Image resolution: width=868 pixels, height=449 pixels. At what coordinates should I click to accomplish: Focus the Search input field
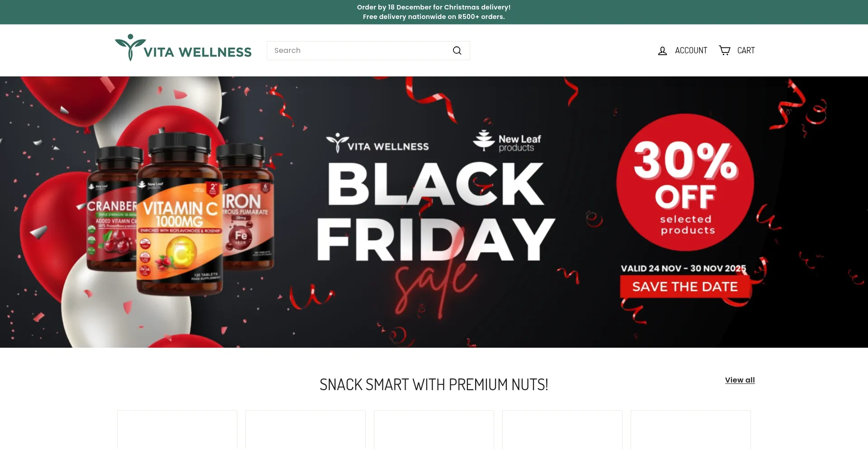point(359,51)
